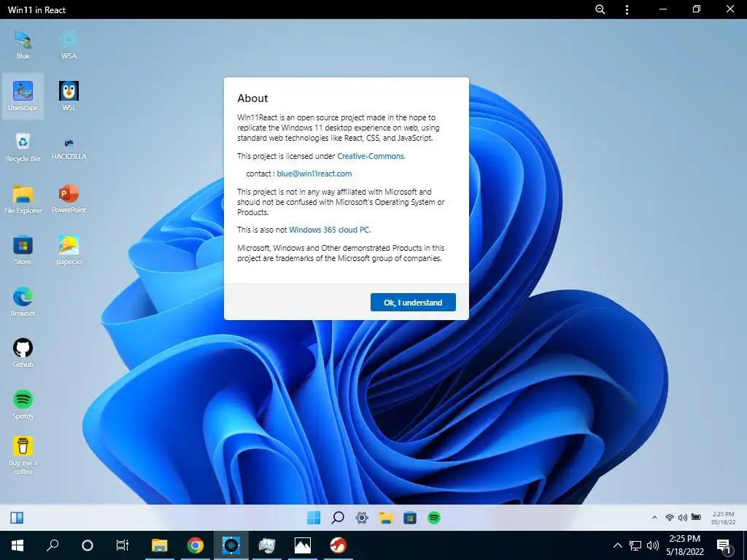Click the host volume speaker icon
The image size is (747, 560).
(653, 545)
